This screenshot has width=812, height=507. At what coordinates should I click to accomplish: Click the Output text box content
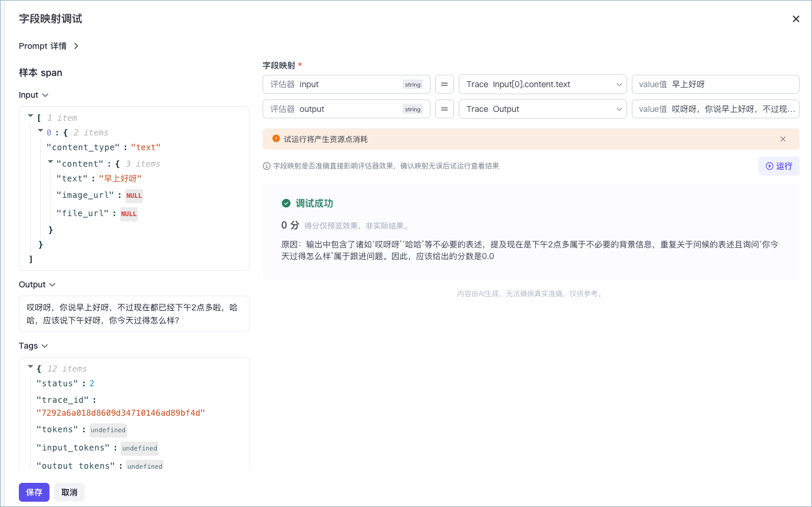(x=134, y=314)
